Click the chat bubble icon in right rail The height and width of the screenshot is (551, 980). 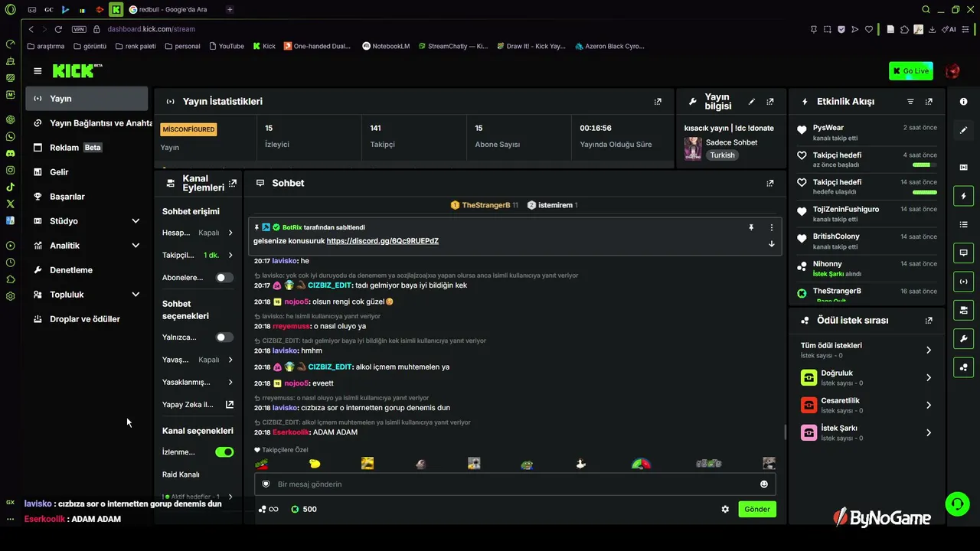pyautogui.click(x=963, y=253)
